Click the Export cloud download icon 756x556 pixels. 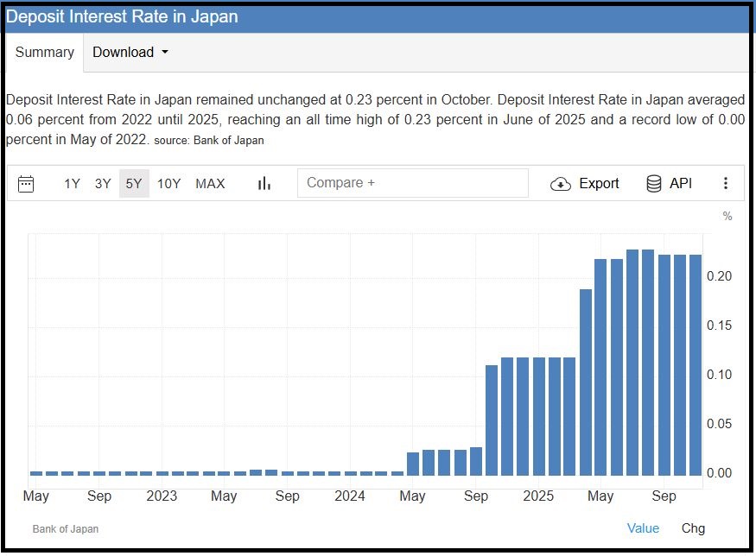561,184
